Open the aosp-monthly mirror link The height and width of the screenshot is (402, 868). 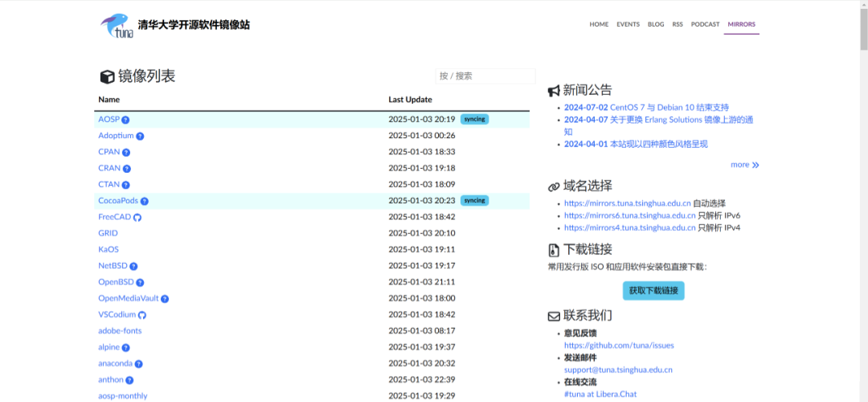pyautogui.click(x=123, y=396)
